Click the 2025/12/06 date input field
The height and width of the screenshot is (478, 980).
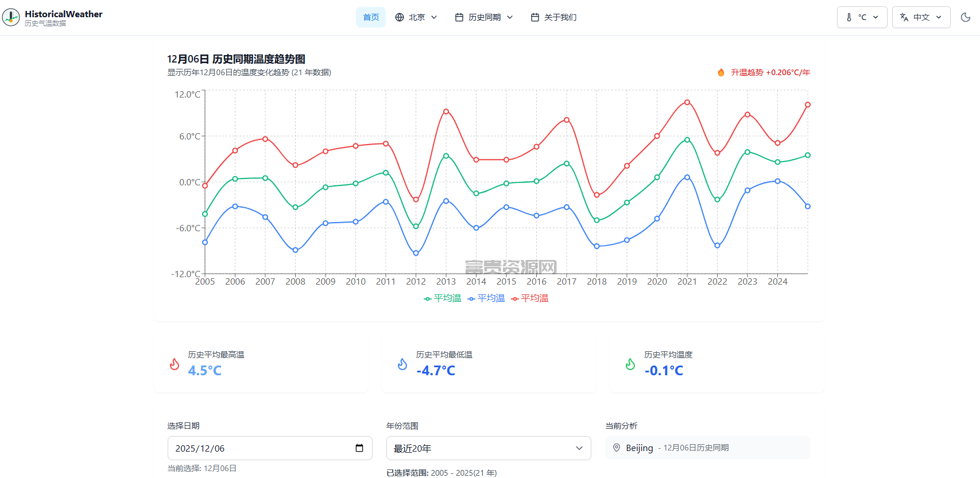pyautogui.click(x=270, y=448)
